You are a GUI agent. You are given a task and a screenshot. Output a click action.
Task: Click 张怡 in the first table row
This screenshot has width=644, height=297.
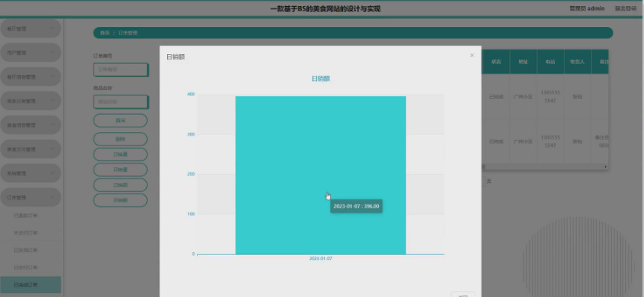click(577, 97)
